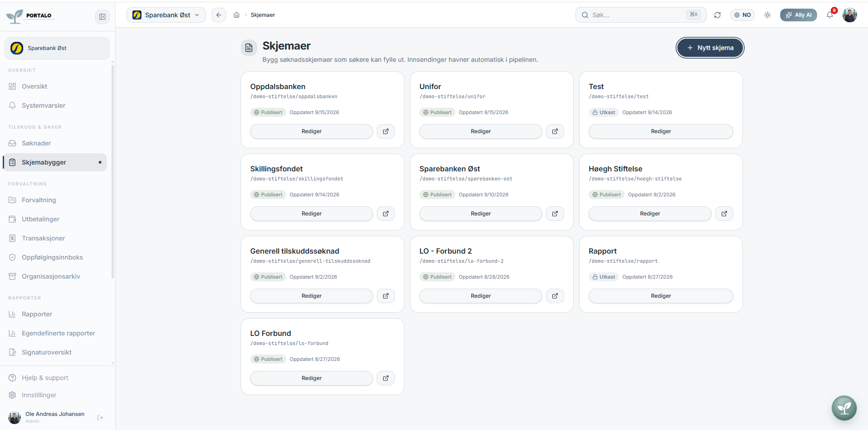The height and width of the screenshot is (430, 868).
Task: Collapse the sidebar panel icon
Action: pos(102,17)
